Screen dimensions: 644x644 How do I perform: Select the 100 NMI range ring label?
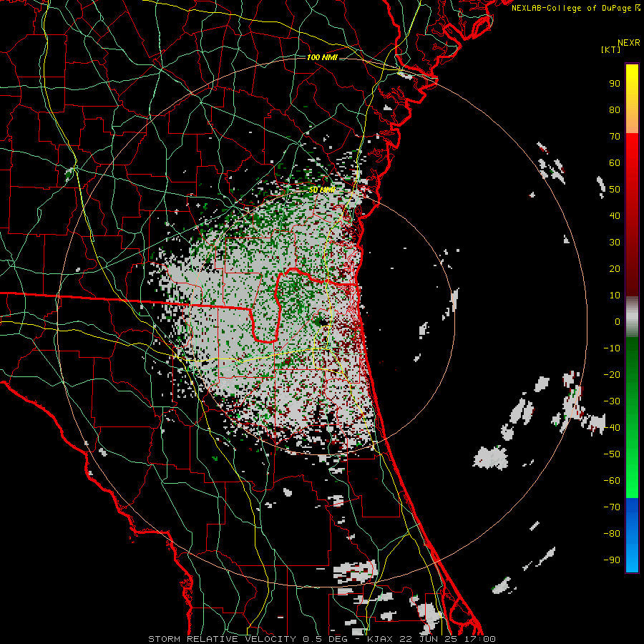(322, 57)
